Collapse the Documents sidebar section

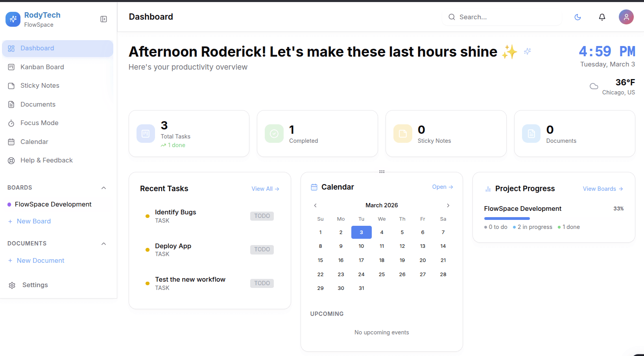tap(103, 243)
